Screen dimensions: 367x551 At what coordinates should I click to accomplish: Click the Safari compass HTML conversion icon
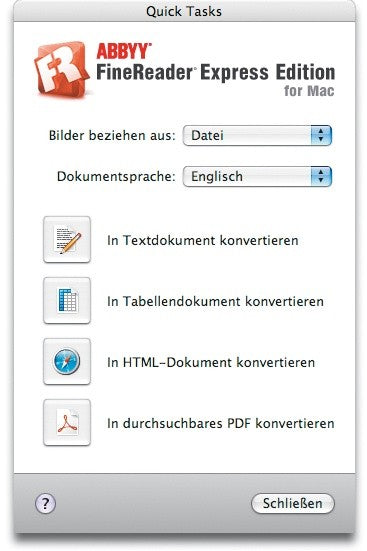click(x=67, y=361)
